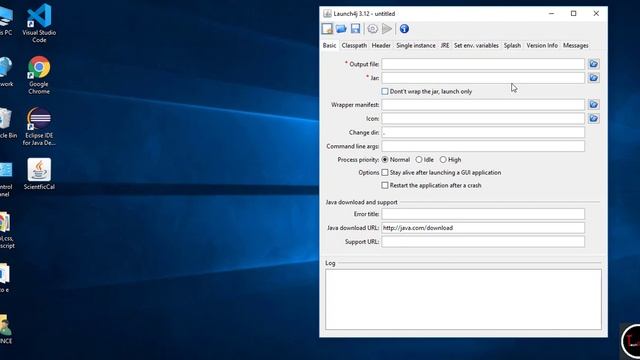Image resolution: width=640 pixels, height=360 pixels.
Task: Click inside the Log text area
Action: [x=463, y=299]
